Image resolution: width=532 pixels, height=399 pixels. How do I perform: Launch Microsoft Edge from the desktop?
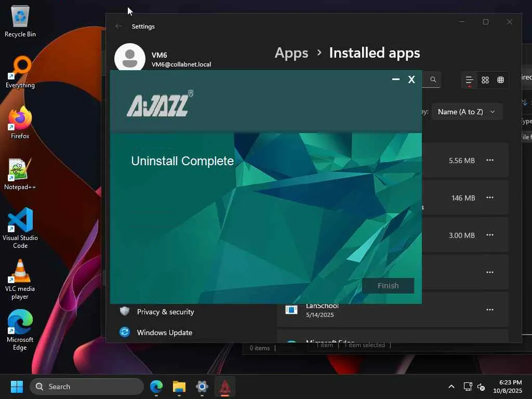point(20,330)
